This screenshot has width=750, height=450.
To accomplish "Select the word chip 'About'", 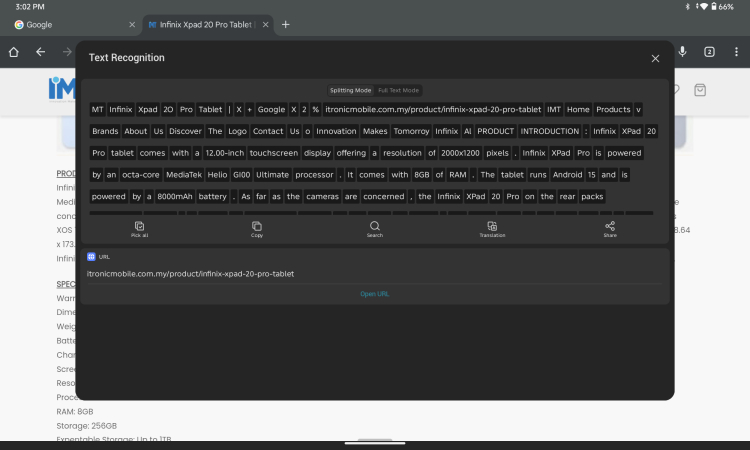I will point(136,131).
